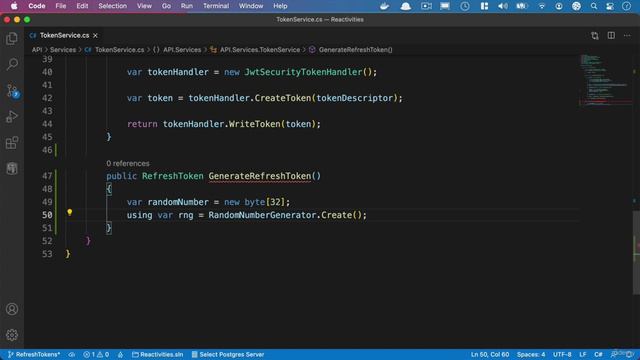
Task: Open the Source Control view
Action: pos(12,91)
